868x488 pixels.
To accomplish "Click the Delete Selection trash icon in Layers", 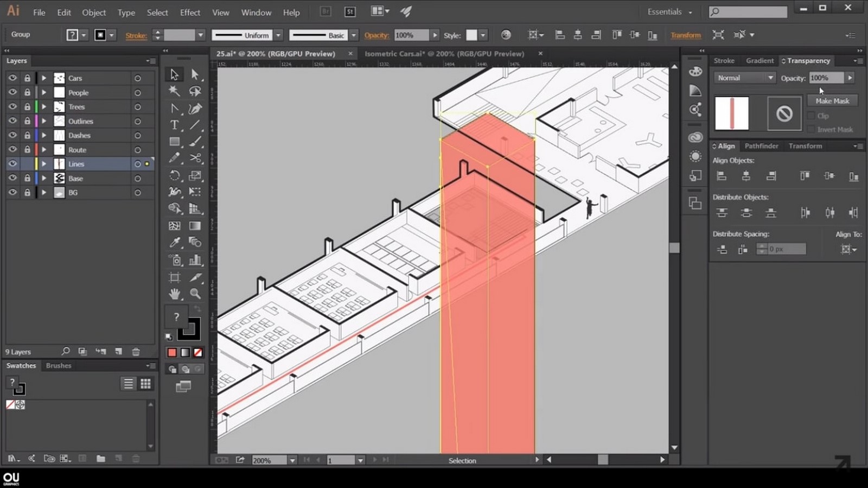I will coord(136,352).
